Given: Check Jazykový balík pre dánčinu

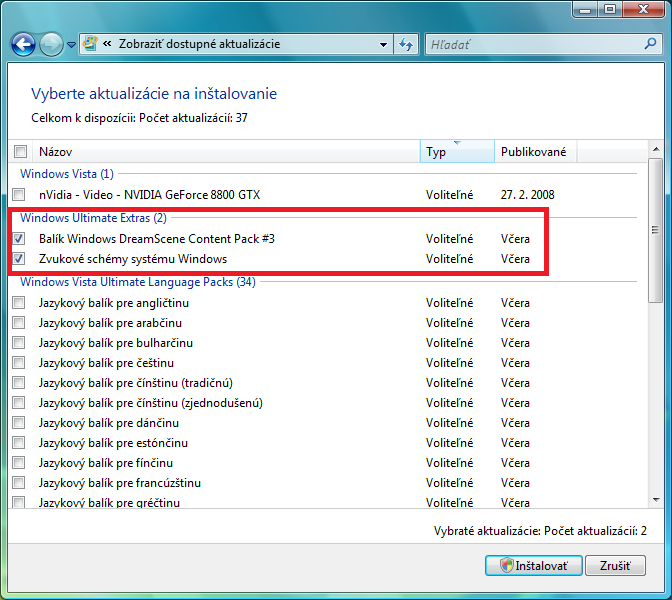Looking at the screenshot, I should (19, 423).
